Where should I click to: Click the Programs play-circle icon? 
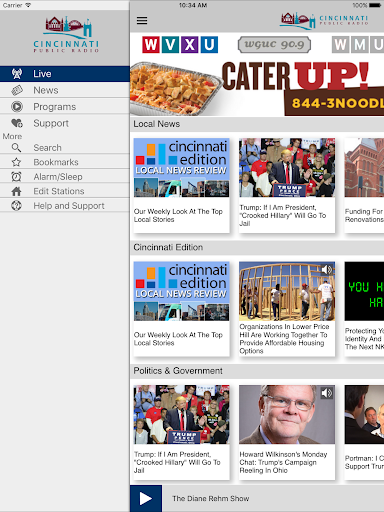(x=17, y=107)
